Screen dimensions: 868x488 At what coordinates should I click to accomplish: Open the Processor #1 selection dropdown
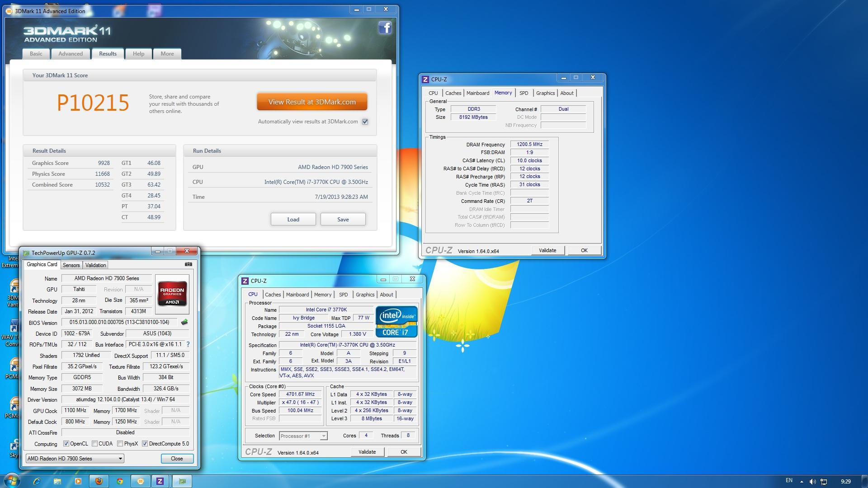point(303,436)
